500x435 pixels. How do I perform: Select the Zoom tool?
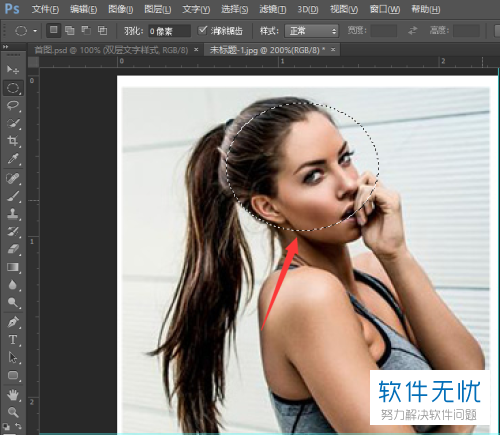click(13, 413)
